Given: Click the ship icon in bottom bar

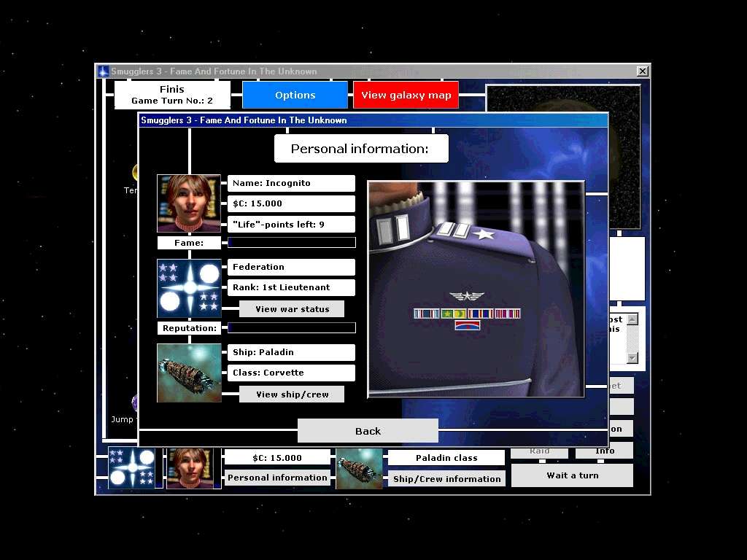Looking at the screenshot, I should tap(359, 469).
